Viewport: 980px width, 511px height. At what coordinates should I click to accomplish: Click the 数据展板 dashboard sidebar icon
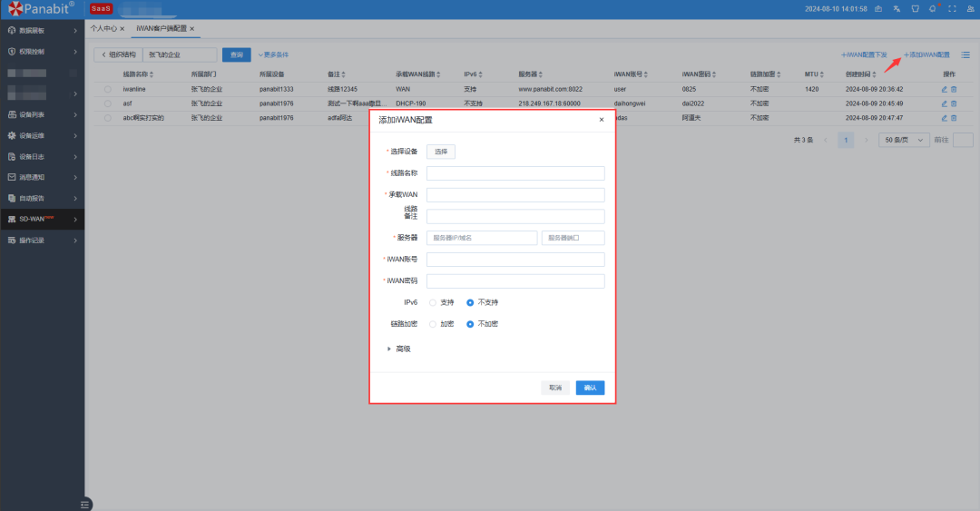pyautogui.click(x=11, y=31)
